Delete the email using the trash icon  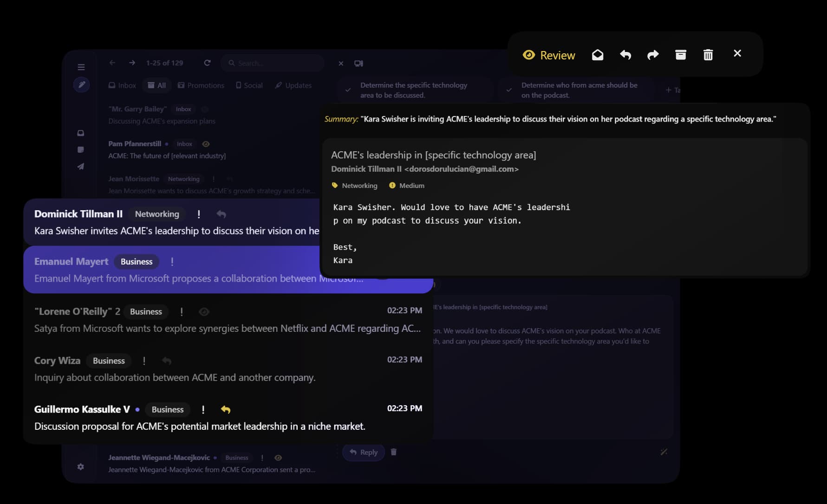[708, 54]
